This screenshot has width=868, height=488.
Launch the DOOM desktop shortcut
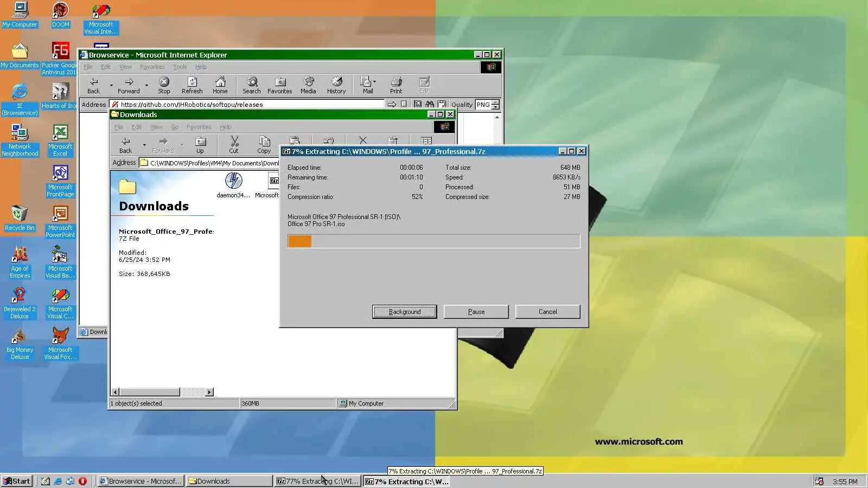(x=60, y=15)
